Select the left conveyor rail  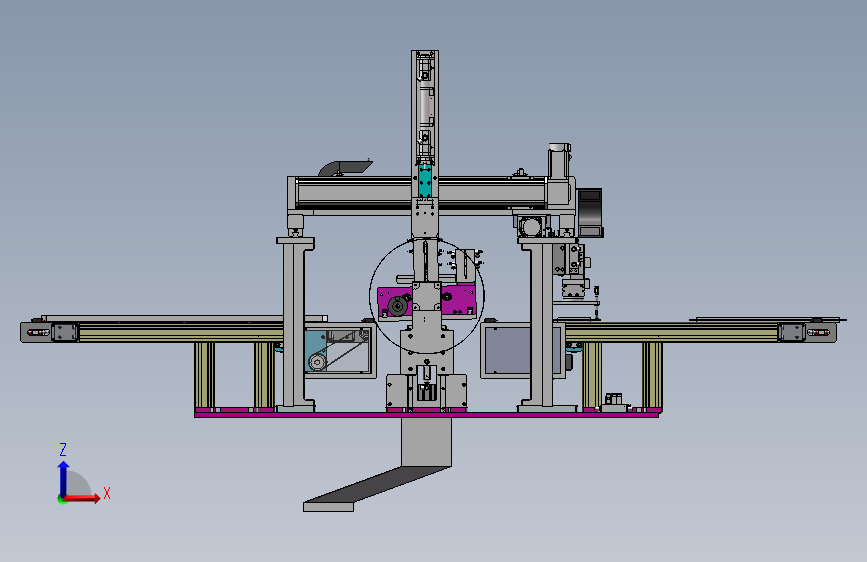[181, 334]
